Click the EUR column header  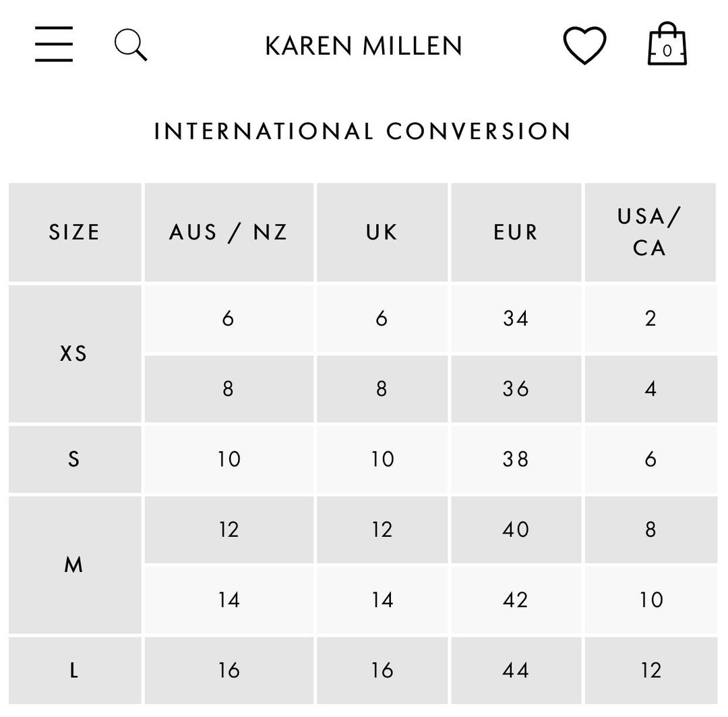point(516,231)
